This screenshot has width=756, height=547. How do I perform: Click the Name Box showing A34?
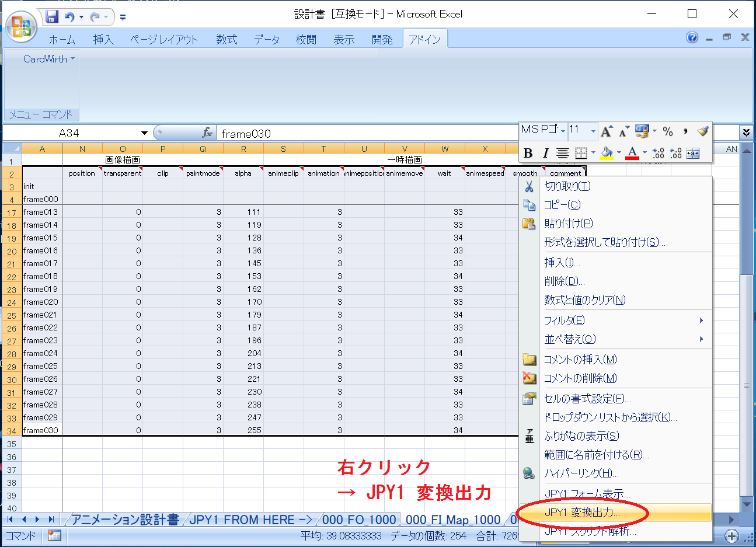70,133
